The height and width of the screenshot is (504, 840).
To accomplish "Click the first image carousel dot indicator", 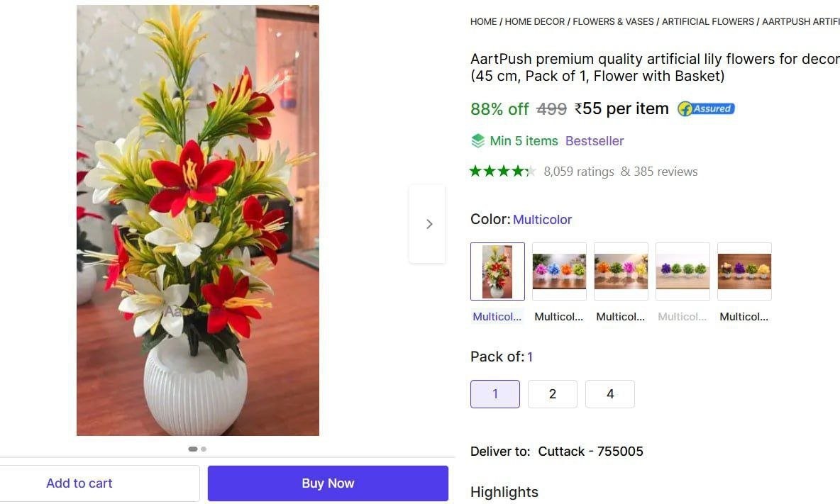I will click(193, 449).
